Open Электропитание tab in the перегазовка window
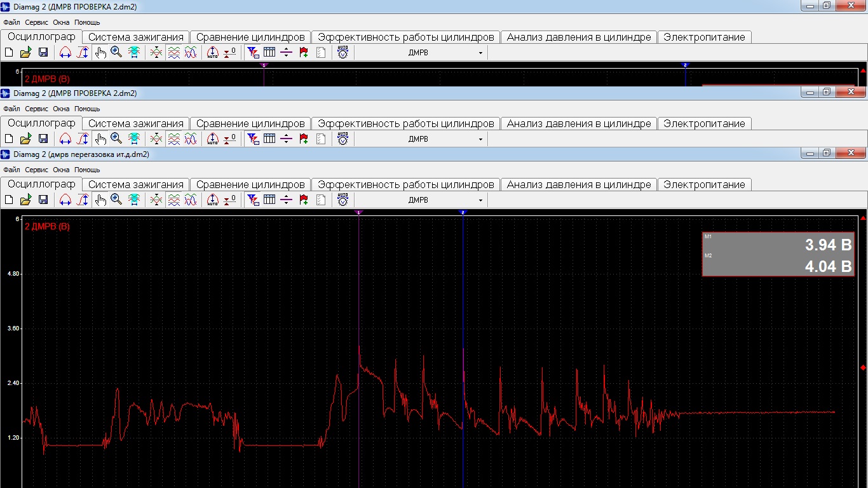The width and height of the screenshot is (868, 488). pyautogui.click(x=704, y=184)
